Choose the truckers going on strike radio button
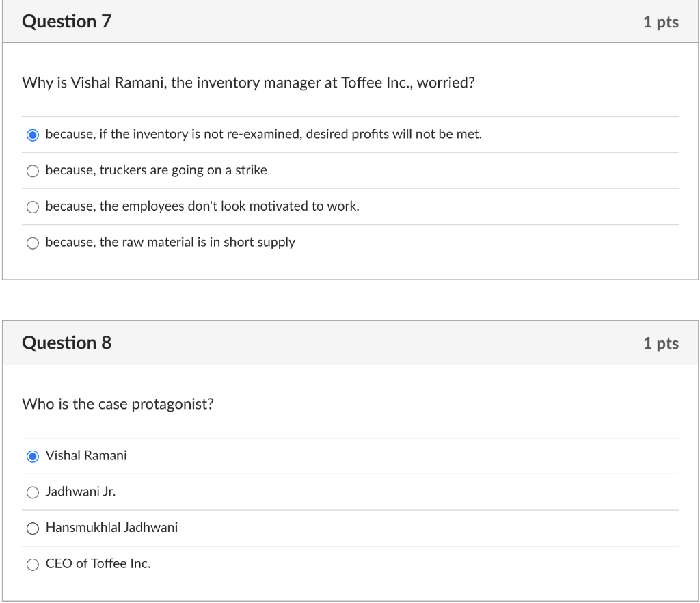The width and height of the screenshot is (700, 603). point(33,171)
